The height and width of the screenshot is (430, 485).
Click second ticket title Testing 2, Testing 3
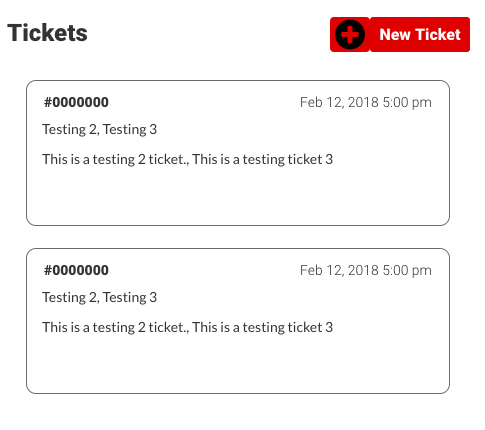click(99, 298)
